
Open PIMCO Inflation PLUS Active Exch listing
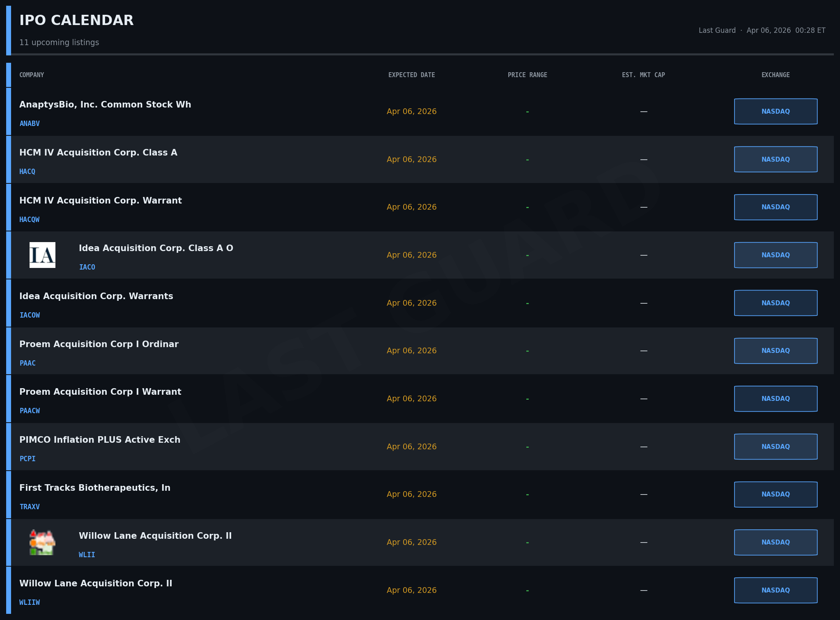100,439
